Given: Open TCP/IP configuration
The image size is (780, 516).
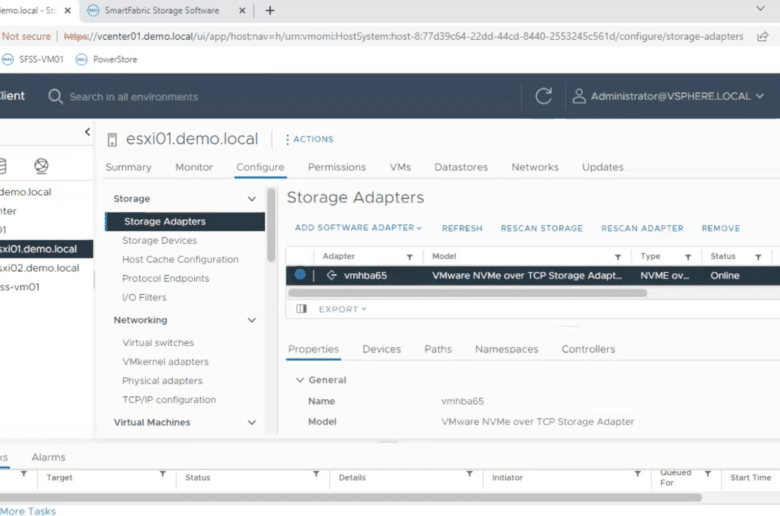Looking at the screenshot, I should tap(169, 400).
